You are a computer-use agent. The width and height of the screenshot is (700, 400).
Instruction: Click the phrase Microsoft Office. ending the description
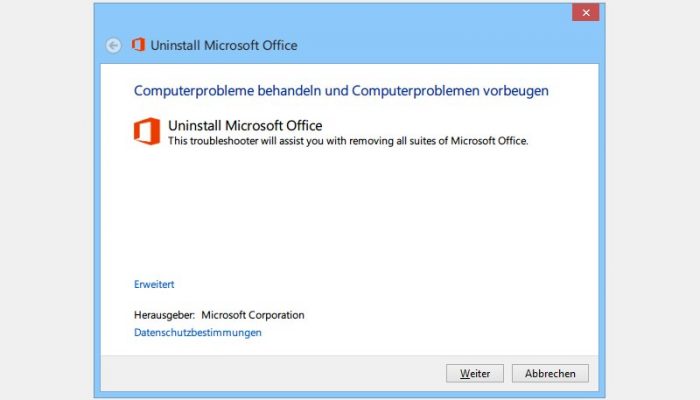click(489, 141)
